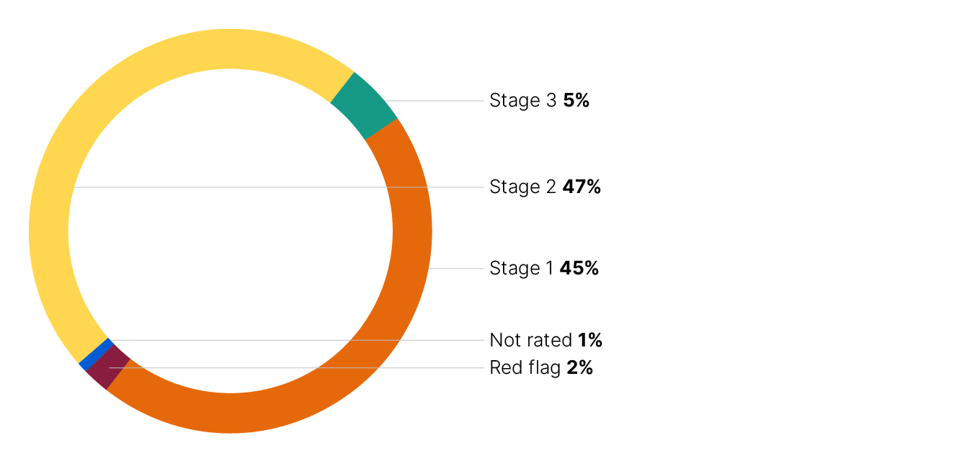Click the "Stage 1" legend label
Image resolution: width=980 pixels, height=461 pixels.
coord(522,269)
